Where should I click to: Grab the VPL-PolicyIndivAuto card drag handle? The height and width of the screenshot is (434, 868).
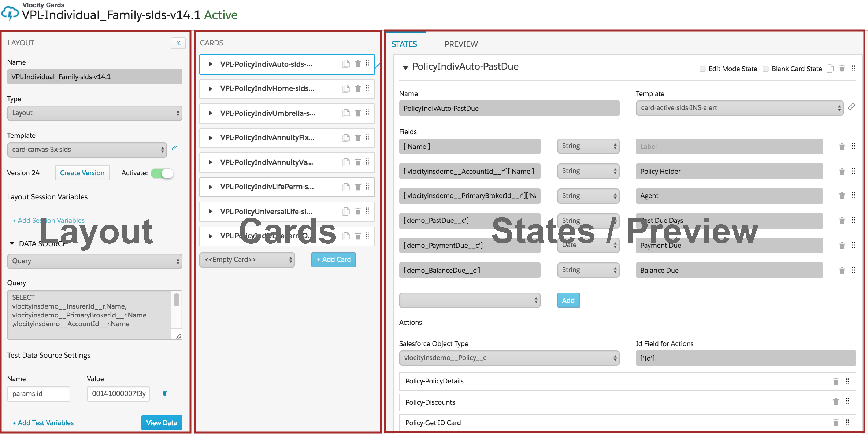click(367, 64)
